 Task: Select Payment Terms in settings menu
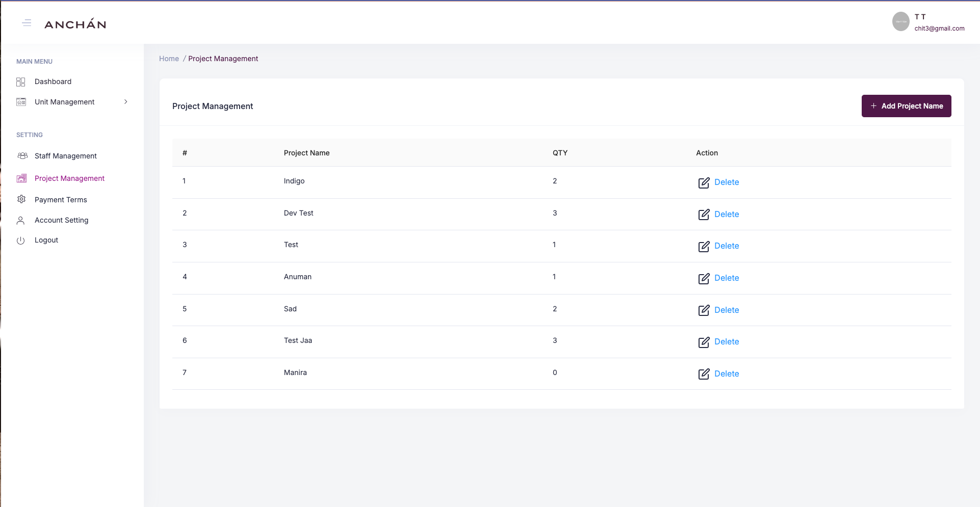point(61,200)
